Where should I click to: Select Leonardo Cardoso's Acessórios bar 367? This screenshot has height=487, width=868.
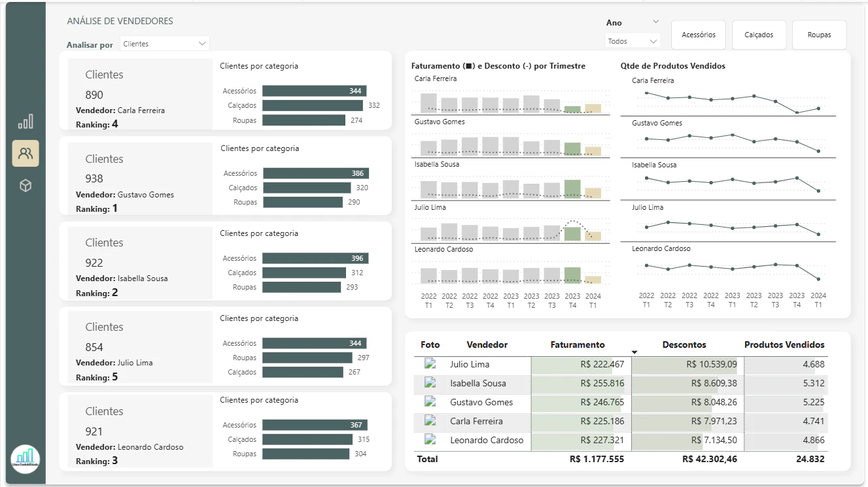pos(315,425)
